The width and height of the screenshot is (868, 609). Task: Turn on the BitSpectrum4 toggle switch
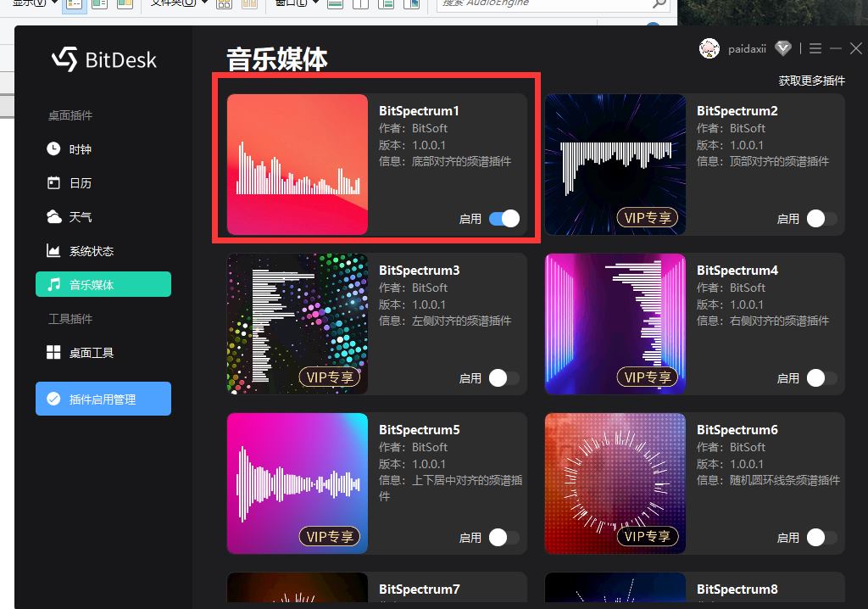coord(821,378)
